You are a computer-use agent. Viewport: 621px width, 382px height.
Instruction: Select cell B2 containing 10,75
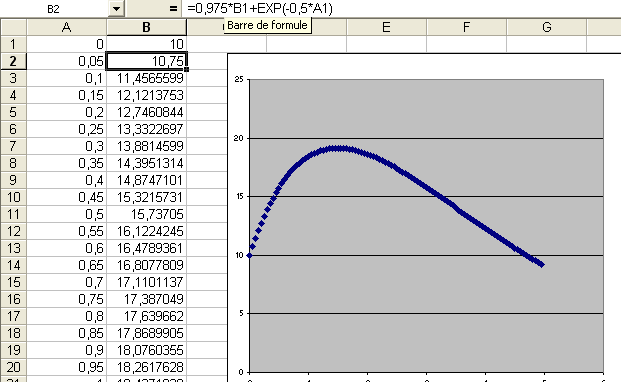[147, 61]
